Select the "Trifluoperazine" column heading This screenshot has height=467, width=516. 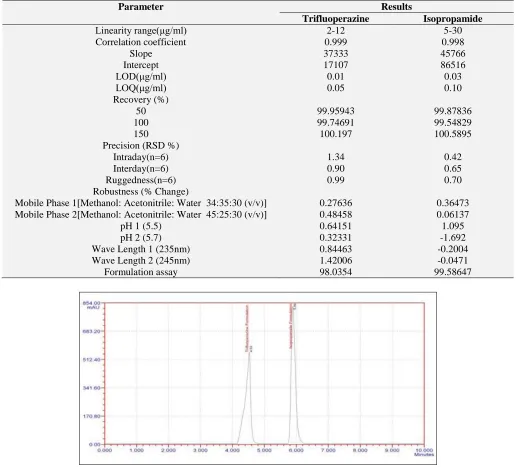336,19
